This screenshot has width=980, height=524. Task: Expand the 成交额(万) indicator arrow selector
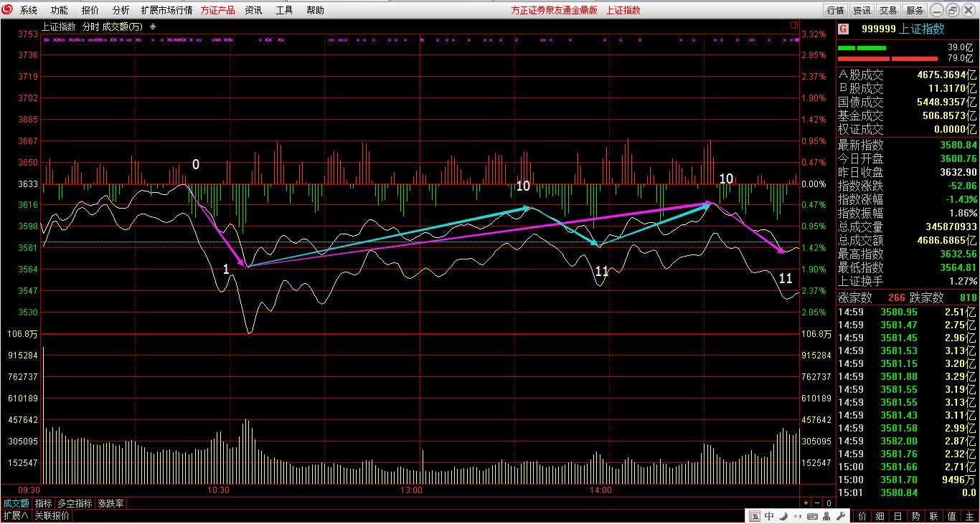(153, 27)
